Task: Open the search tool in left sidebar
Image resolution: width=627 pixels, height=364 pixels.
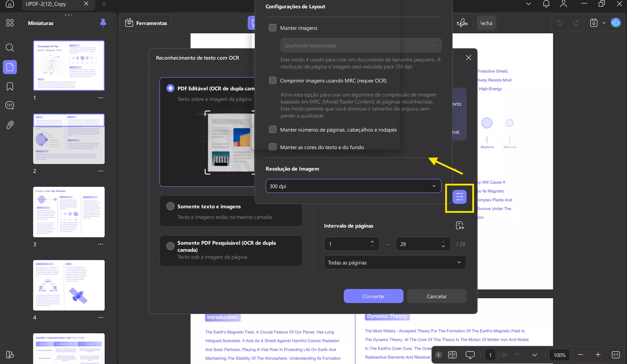Action: 10,47
